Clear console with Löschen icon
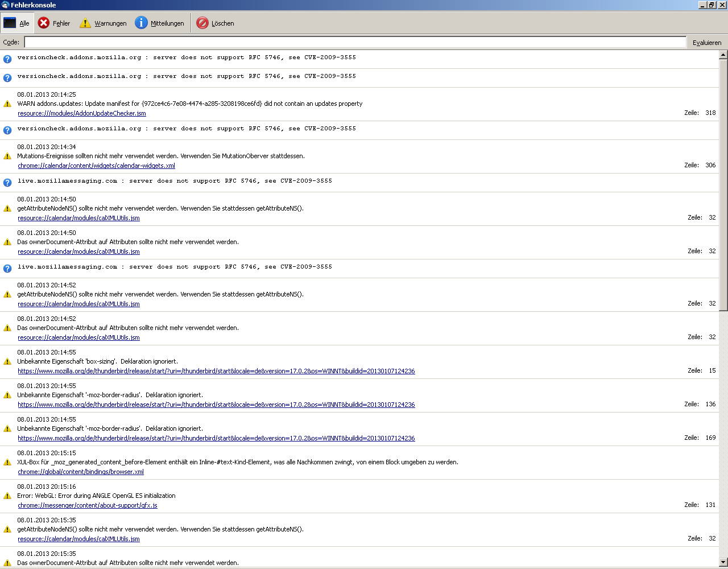The height and width of the screenshot is (569, 728). tap(202, 23)
